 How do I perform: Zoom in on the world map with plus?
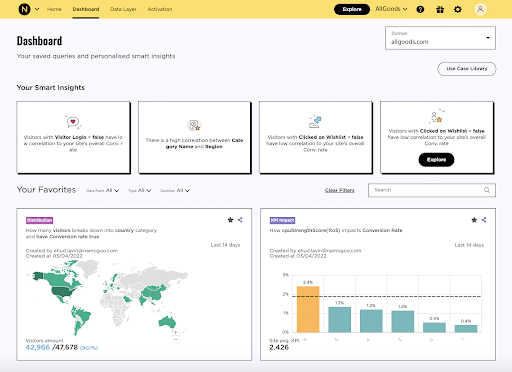point(176,332)
